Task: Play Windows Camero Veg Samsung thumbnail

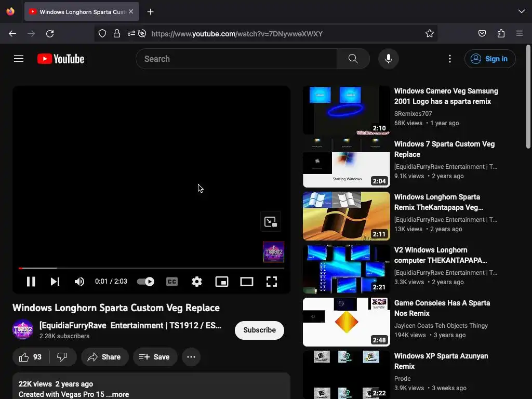Action: pyautogui.click(x=347, y=110)
